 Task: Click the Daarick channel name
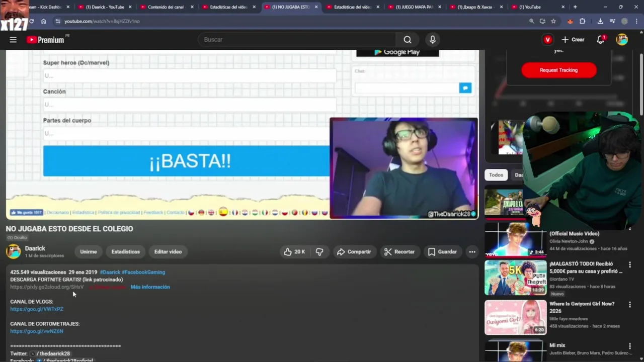(x=35, y=248)
